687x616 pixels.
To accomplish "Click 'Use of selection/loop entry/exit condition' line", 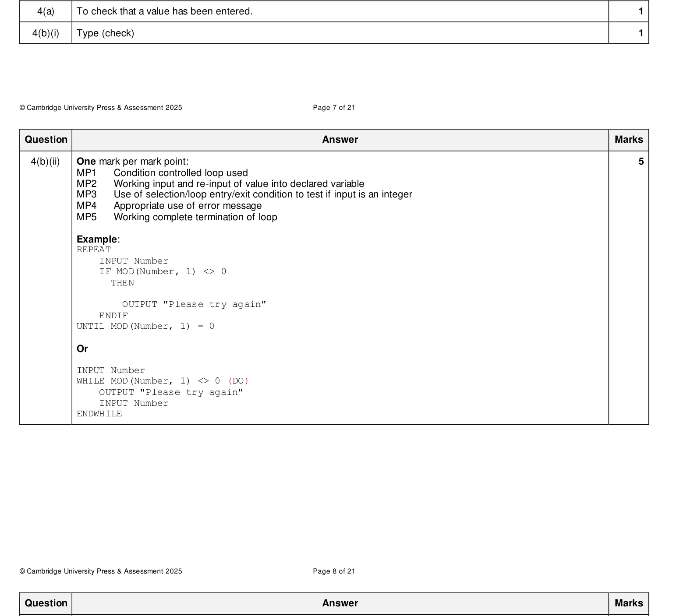I will click(263, 194).
